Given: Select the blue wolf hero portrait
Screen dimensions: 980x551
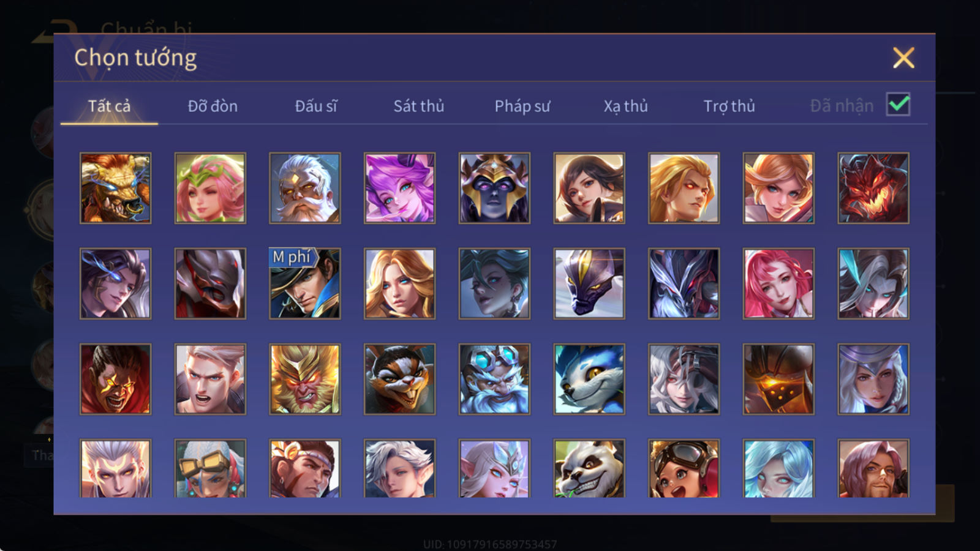Looking at the screenshot, I should click(589, 379).
